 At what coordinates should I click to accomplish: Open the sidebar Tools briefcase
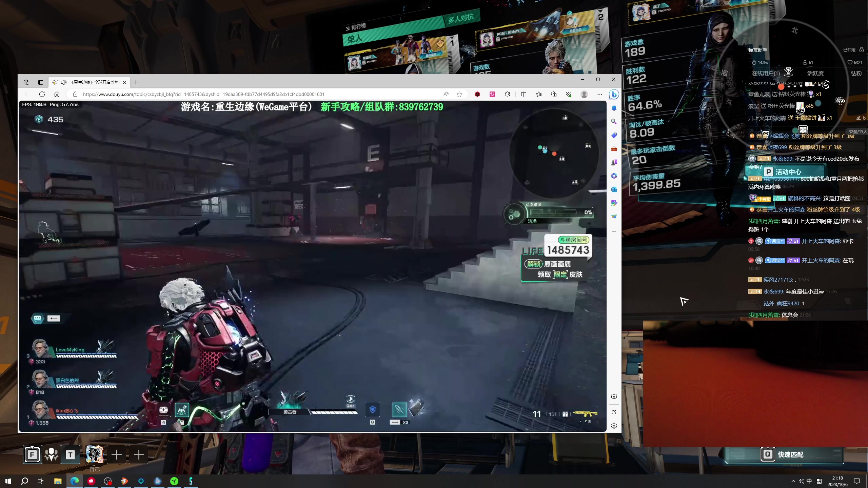tap(614, 149)
